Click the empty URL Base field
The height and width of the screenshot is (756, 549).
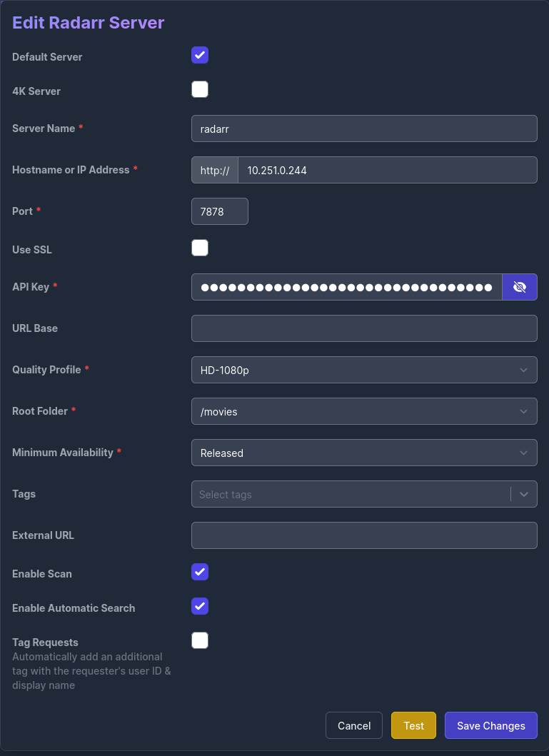click(364, 328)
